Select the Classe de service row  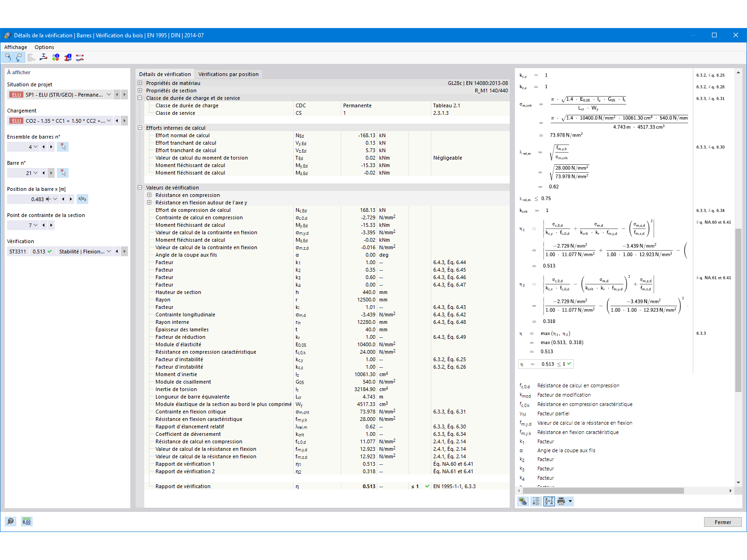pyautogui.click(x=327, y=113)
